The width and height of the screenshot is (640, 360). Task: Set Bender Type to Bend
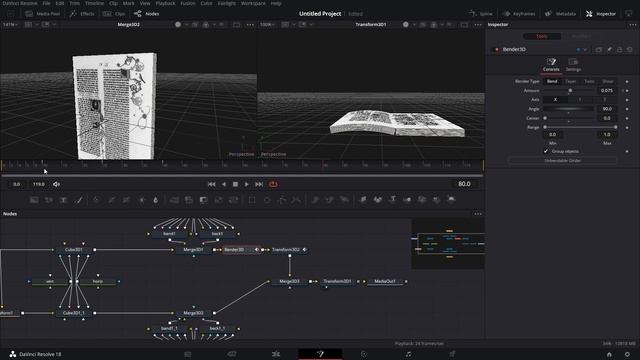click(552, 81)
